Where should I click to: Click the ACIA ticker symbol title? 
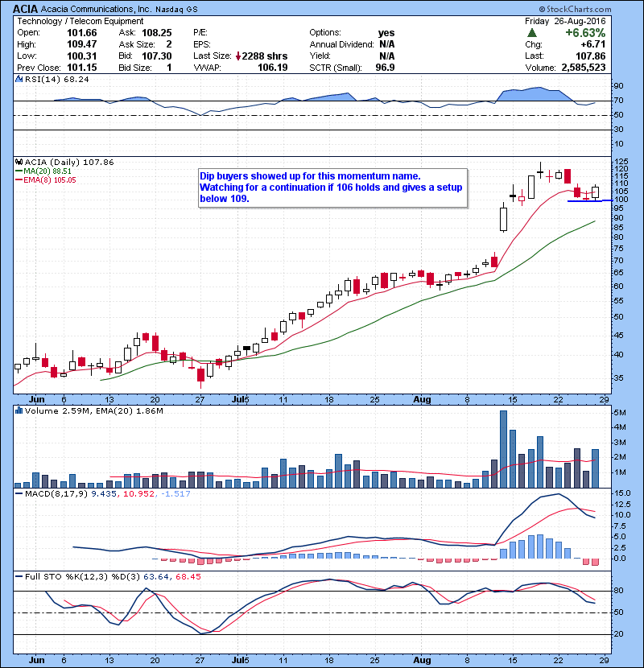[x=25, y=9]
